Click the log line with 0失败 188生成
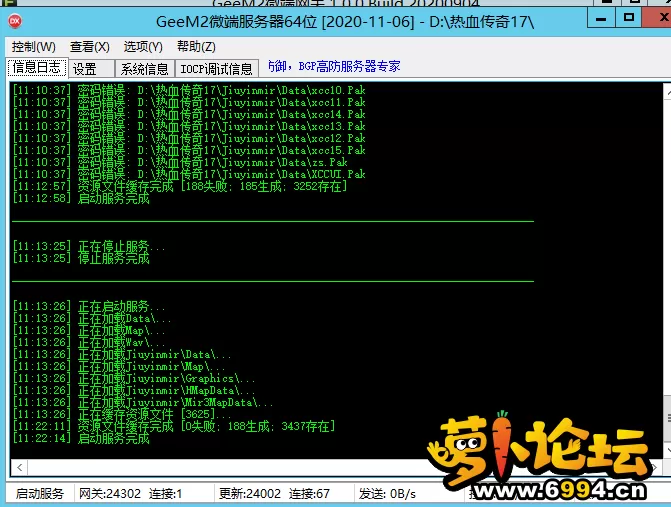Image resolution: width=671 pixels, height=507 pixels. point(174,426)
